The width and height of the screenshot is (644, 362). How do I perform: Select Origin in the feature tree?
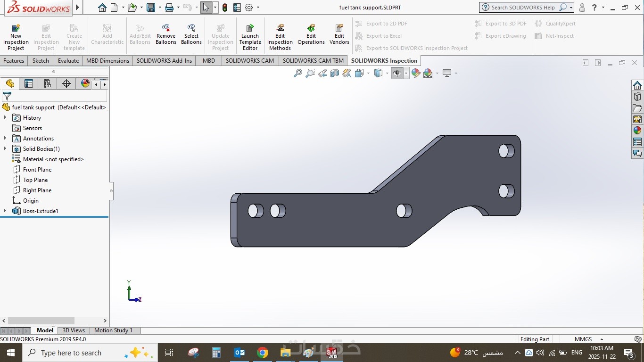(x=31, y=201)
